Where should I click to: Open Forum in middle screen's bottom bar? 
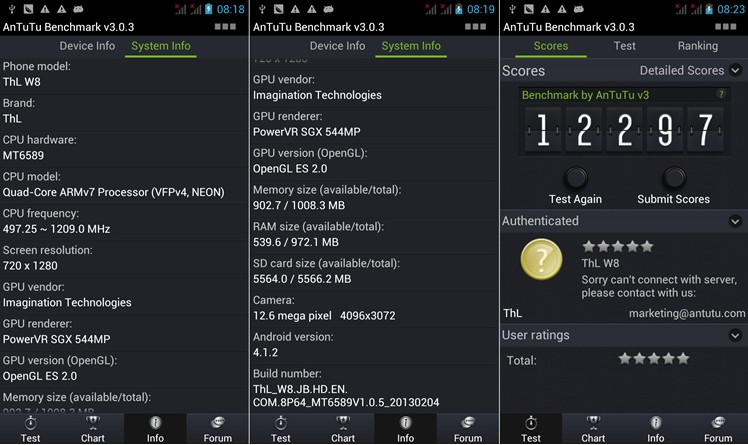468,429
